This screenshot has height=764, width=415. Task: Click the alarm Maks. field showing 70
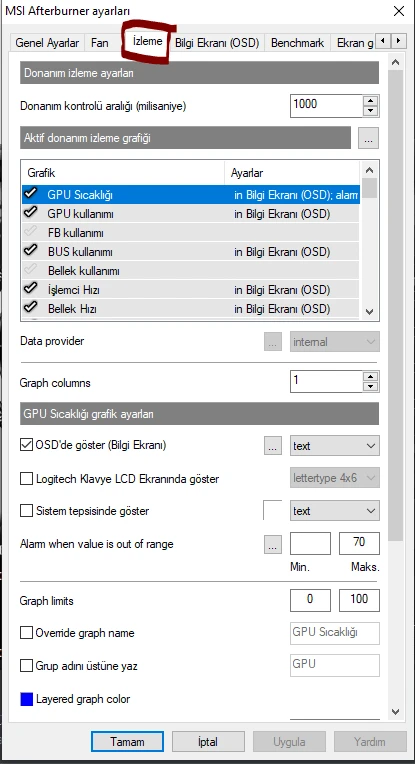pyautogui.click(x=359, y=544)
